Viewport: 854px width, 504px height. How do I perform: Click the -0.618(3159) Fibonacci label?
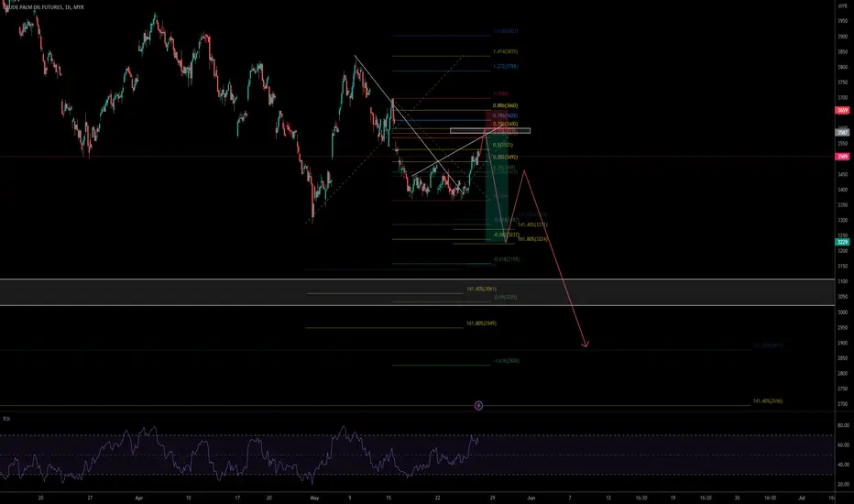click(x=506, y=259)
